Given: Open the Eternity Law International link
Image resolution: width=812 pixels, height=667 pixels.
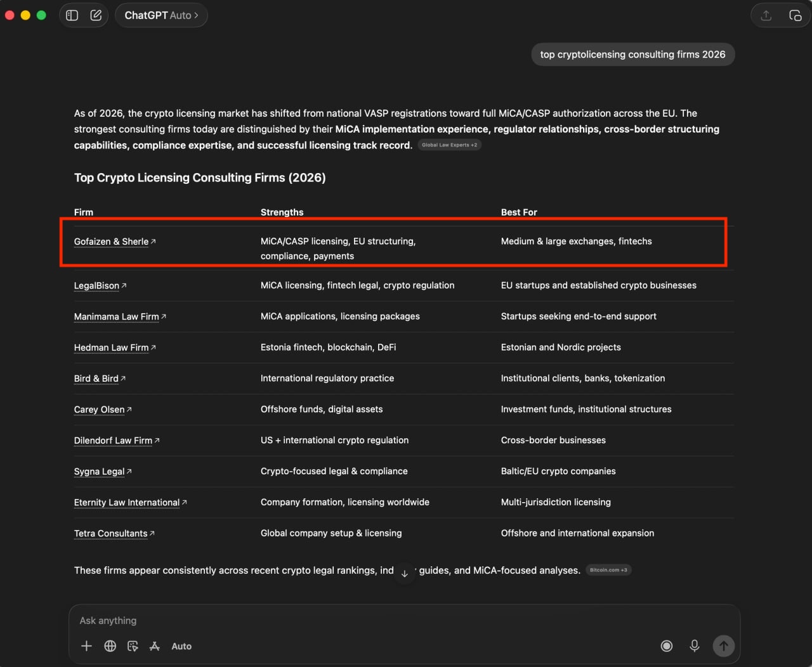Looking at the screenshot, I should [x=130, y=503].
